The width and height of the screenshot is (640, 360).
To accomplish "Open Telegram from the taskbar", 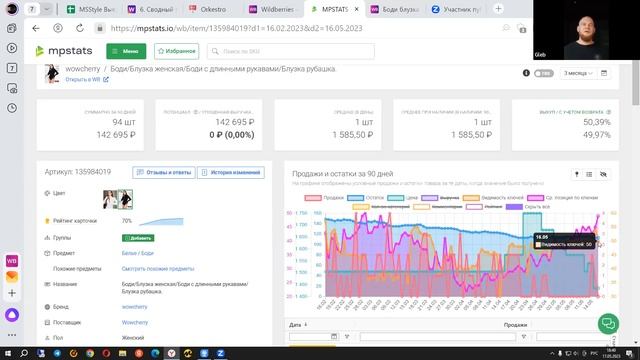I will coord(57,353).
